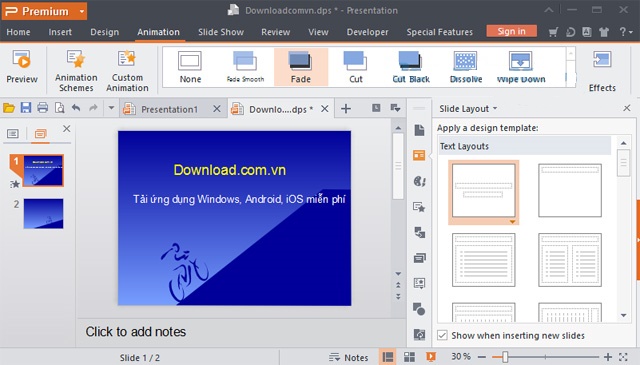Screen dimensions: 640x365
Task: Add a new document tab
Action: [x=346, y=109]
